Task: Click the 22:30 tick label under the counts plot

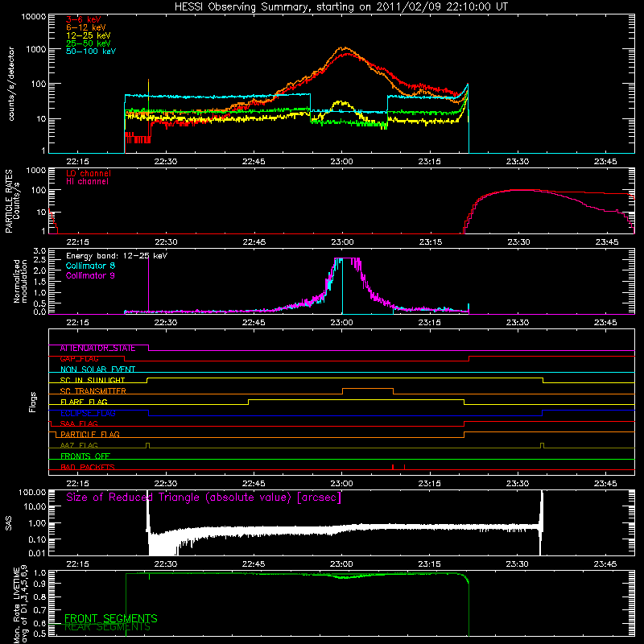Action: pyautogui.click(x=166, y=162)
